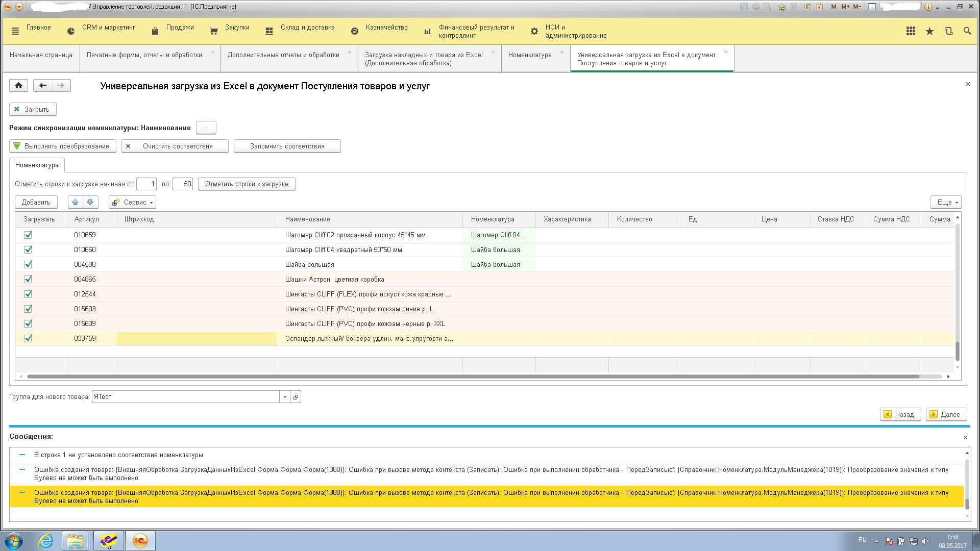Open the calendar icon in the title bar
Viewport: 980px width, 551px height.
click(819, 7)
